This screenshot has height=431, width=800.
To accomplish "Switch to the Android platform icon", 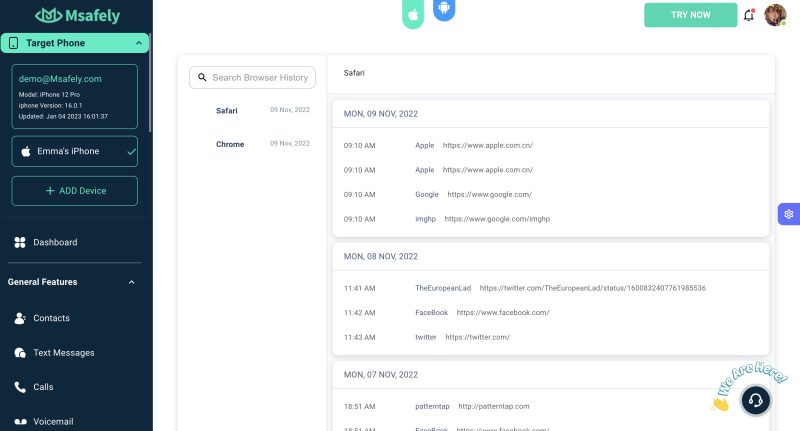I will (444, 9).
